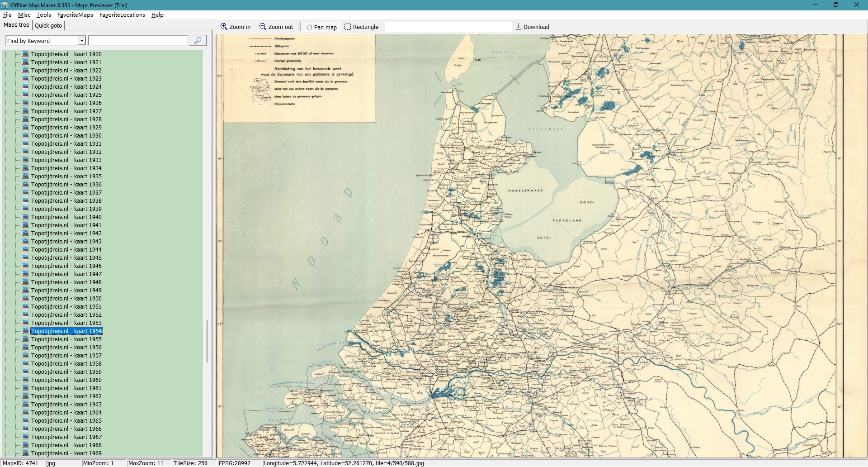Activate the Rectangle selection tool
This screenshot has height=467, width=868.
[348, 27]
